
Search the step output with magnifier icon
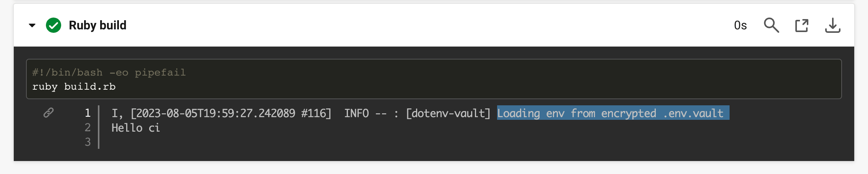click(x=771, y=26)
